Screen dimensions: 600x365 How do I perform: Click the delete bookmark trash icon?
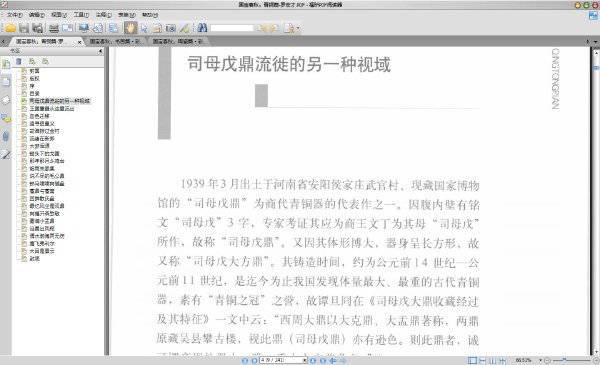tap(19, 61)
